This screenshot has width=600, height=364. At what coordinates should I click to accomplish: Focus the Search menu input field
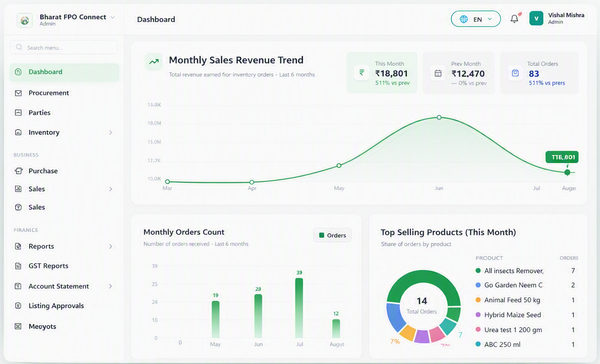pos(64,47)
